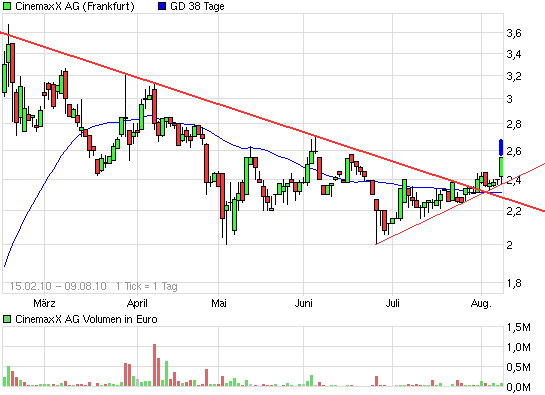Click the 2,2 price axis label
The height and width of the screenshot is (395, 545).
(514, 211)
